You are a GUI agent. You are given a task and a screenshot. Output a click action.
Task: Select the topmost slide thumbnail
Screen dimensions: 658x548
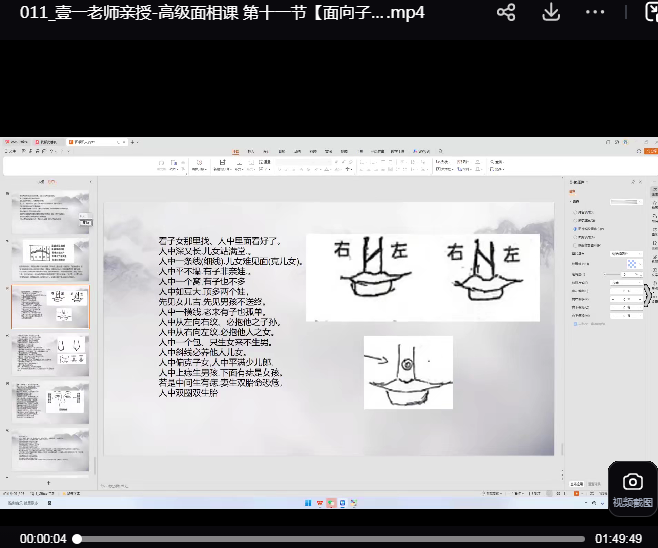click(x=50, y=212)
